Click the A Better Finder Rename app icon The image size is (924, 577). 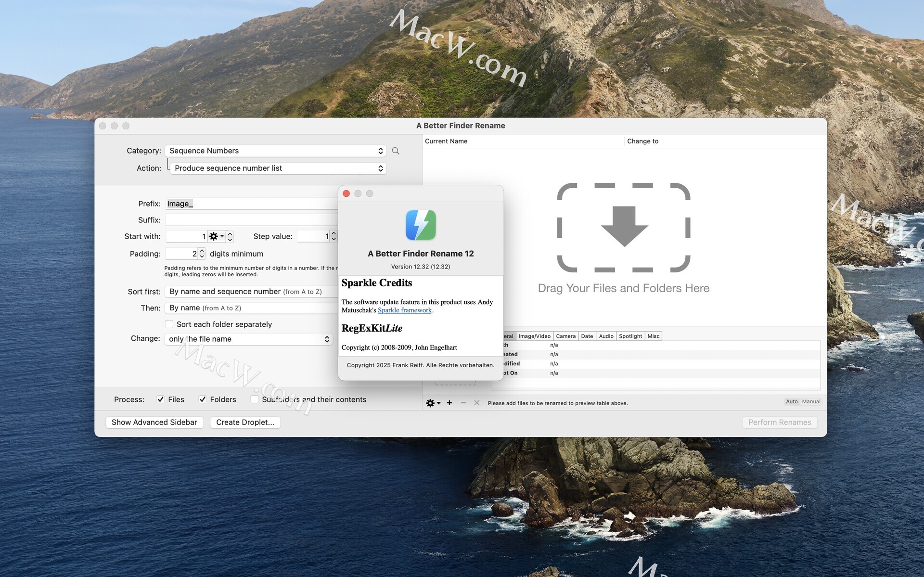pyautogui.click(x=421, y=225)
